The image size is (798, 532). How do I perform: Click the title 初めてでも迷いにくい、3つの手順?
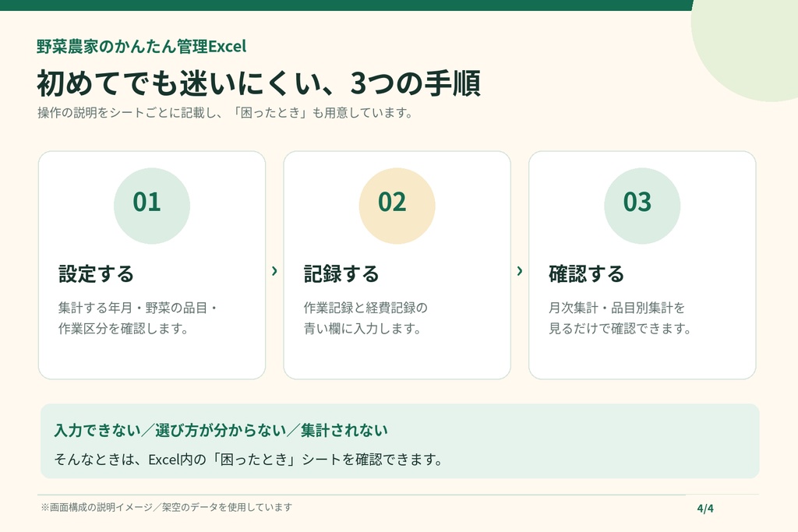pyautogui.click(x=259, y=83)
